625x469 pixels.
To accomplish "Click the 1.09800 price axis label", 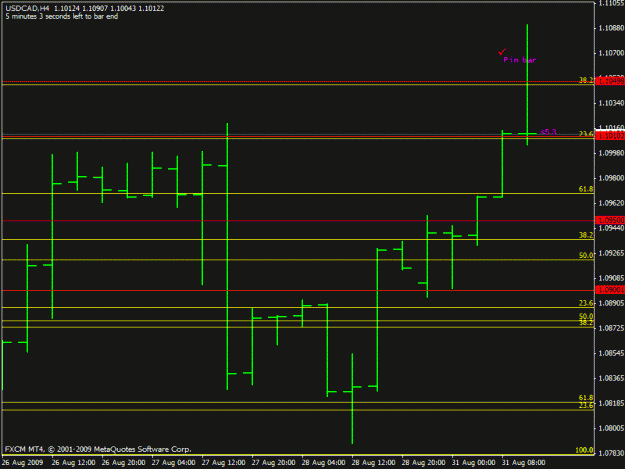I will coord(611,178).
